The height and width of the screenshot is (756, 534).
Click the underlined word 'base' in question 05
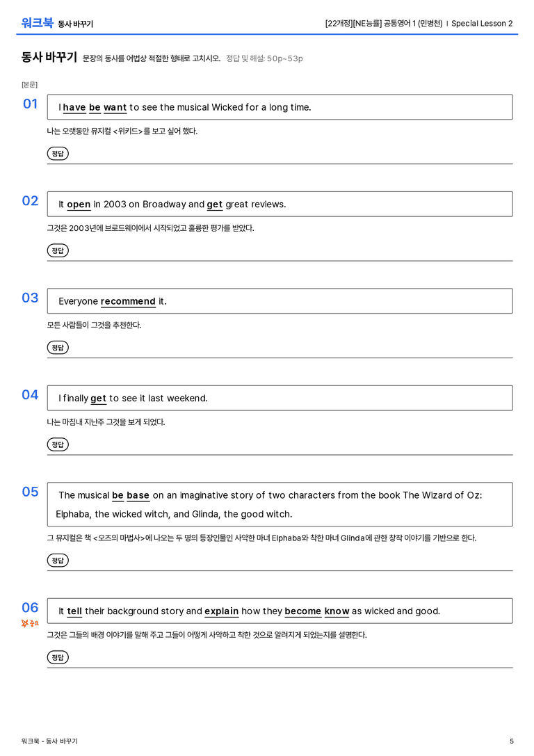[x=138, y=495]
